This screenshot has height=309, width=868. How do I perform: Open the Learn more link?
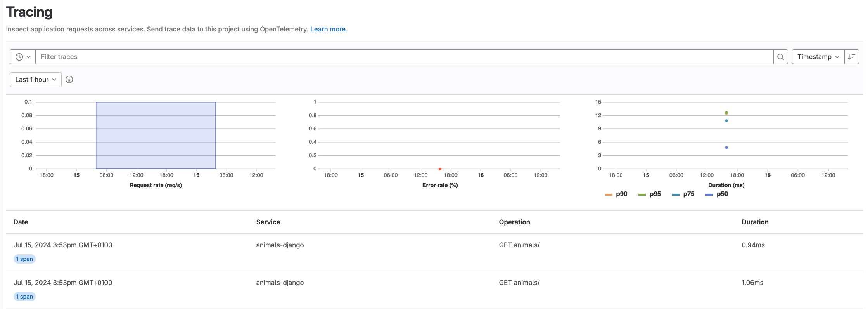coord(329,29)
